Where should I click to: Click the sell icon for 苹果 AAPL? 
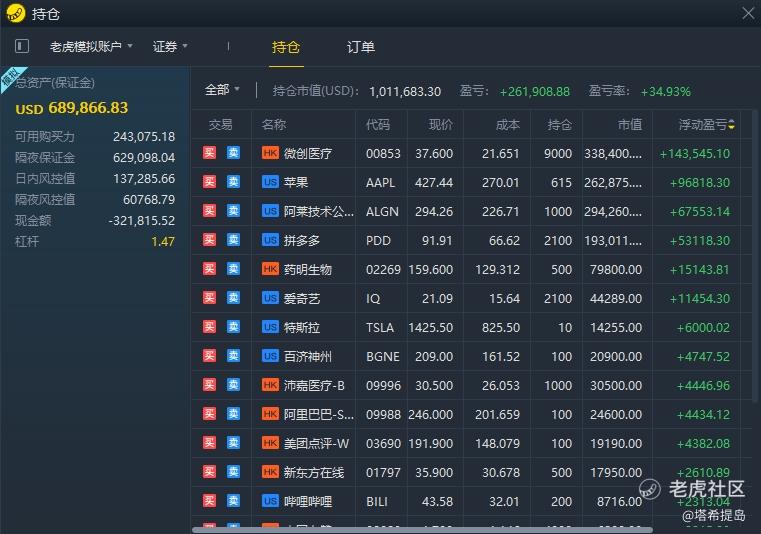click(233, 182)
